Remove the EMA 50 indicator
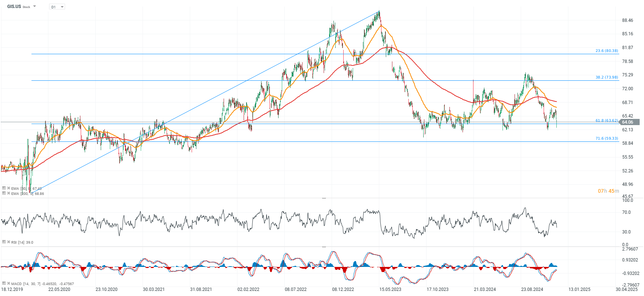644x296 pixels. (x=9, y=188)
